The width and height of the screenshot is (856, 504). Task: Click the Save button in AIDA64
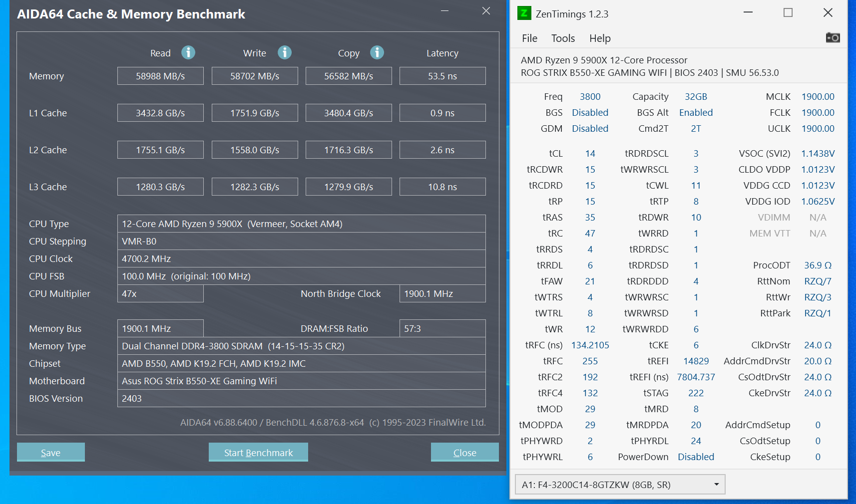51,452
